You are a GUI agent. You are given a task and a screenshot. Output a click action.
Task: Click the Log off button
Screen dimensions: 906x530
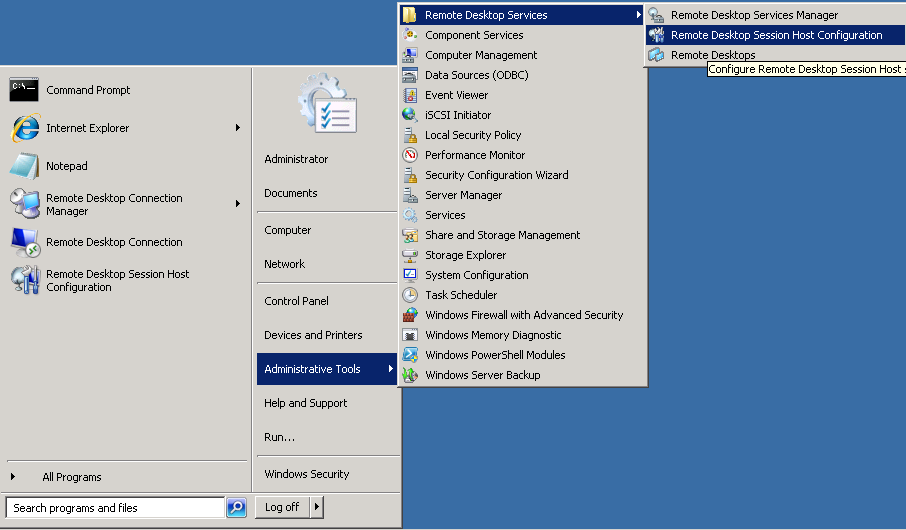click(x=282, y=507)
